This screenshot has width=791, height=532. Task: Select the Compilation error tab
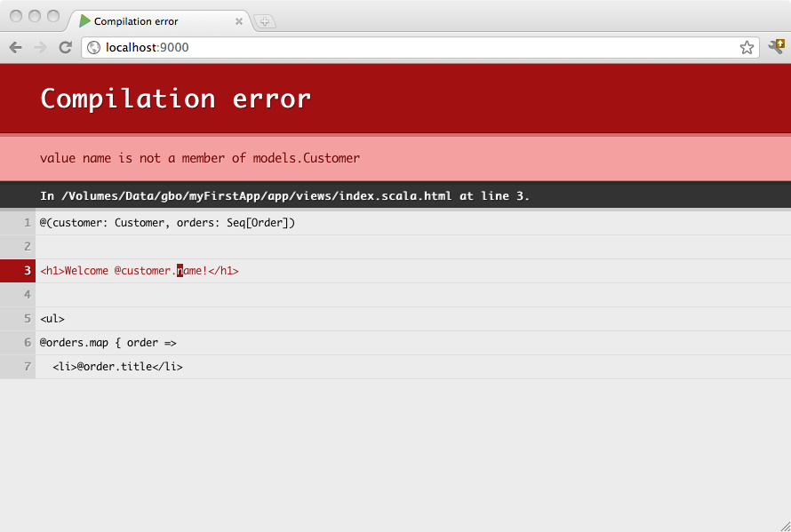pos(151,20)
